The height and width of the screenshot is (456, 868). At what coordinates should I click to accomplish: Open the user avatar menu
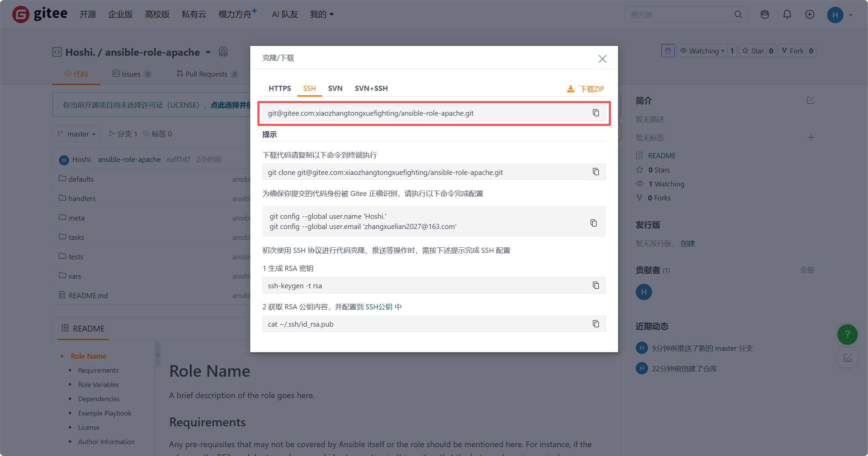835,15
